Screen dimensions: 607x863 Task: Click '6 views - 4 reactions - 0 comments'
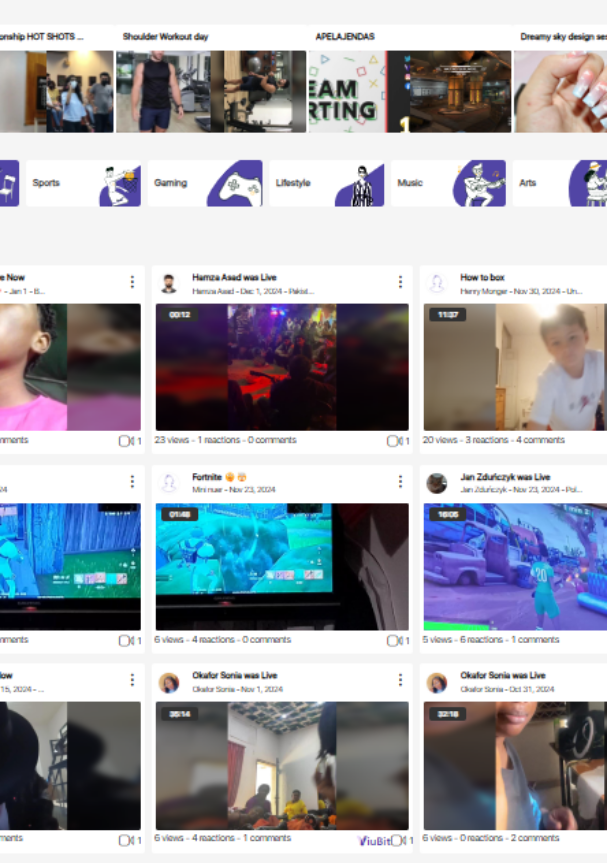tap(222, 640)
